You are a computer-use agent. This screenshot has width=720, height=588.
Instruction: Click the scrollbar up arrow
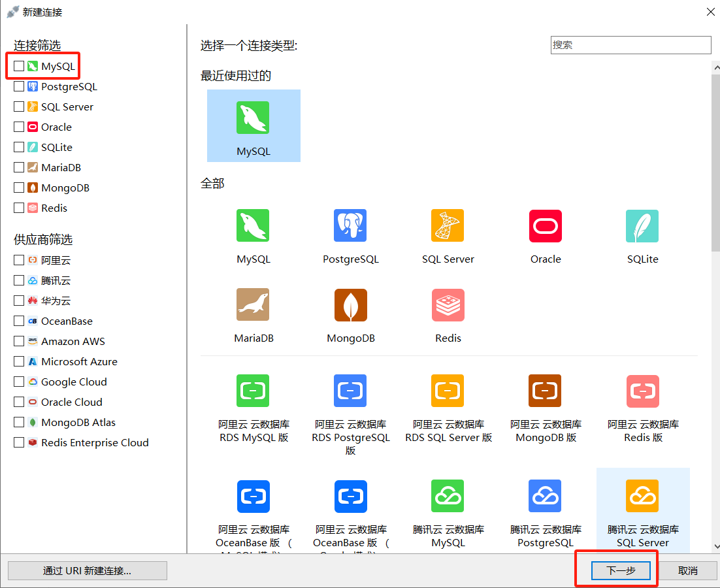point(716,67)
